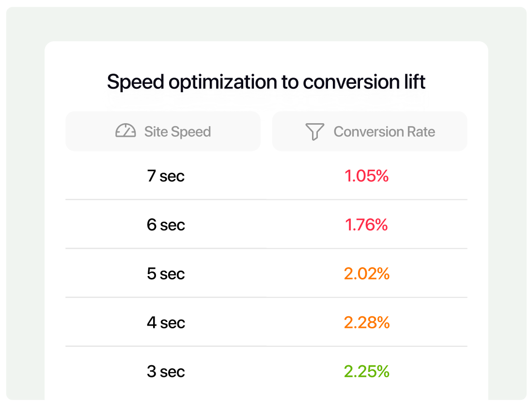Click the speedometer icon beside Site Speed
The width and height of the screenshot is (532, 406).
click(125, 131)
